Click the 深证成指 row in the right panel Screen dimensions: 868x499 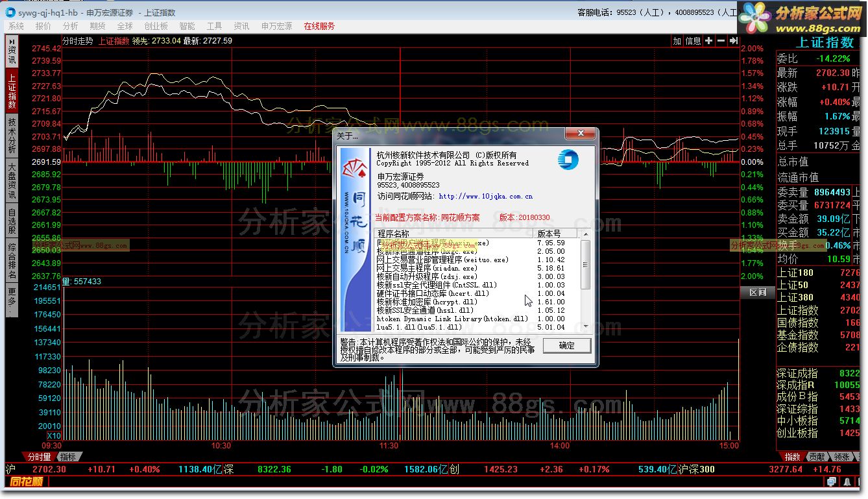tap(819, 374)
